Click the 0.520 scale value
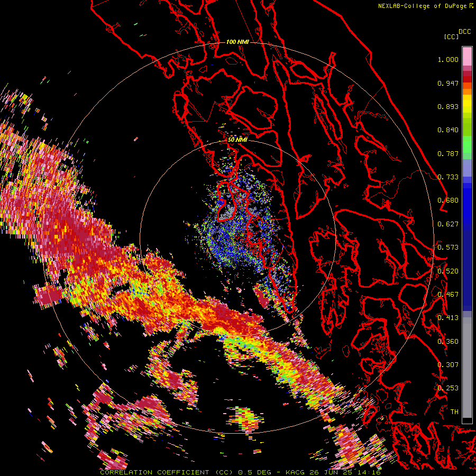 [x=448, y=271]
